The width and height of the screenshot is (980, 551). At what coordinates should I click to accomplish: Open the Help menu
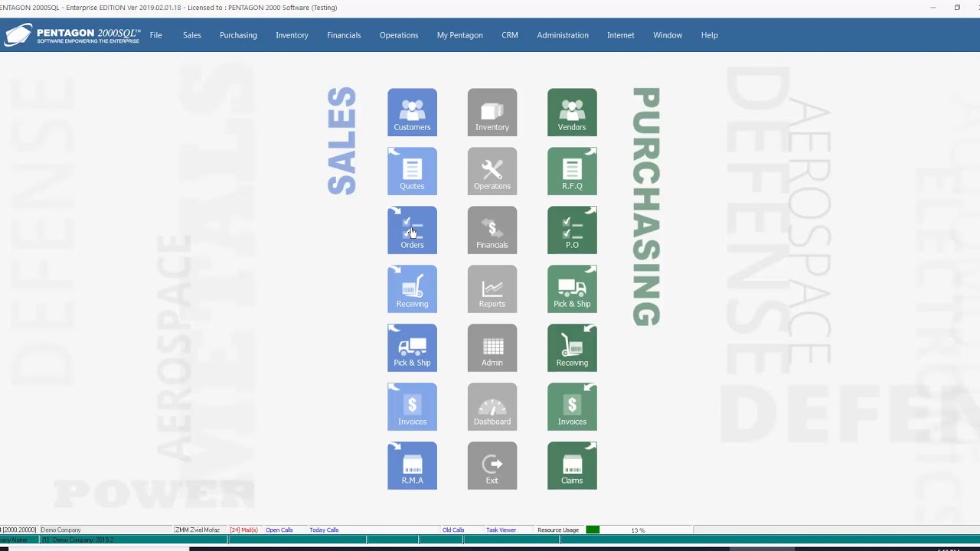point(710,35)
